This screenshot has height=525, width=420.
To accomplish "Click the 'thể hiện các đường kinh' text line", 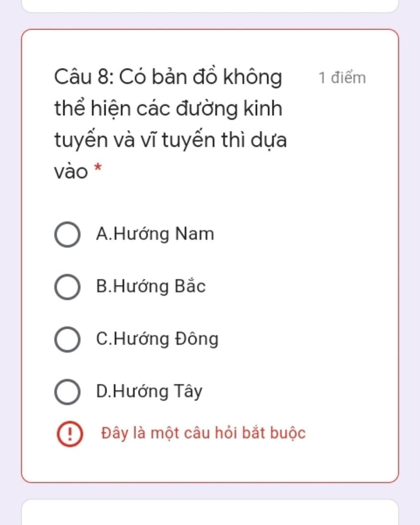I will click(168, 109).
